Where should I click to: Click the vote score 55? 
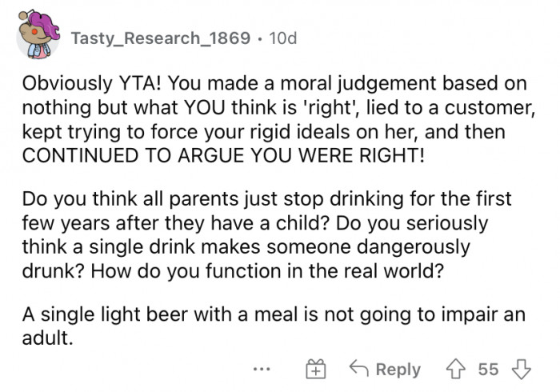pyautogui.click(x=488, y=369)
